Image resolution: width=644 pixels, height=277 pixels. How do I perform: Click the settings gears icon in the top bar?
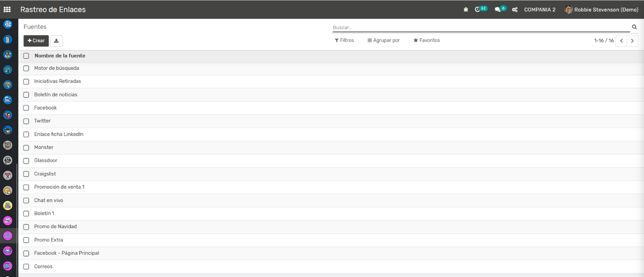[x=515, y=10]
